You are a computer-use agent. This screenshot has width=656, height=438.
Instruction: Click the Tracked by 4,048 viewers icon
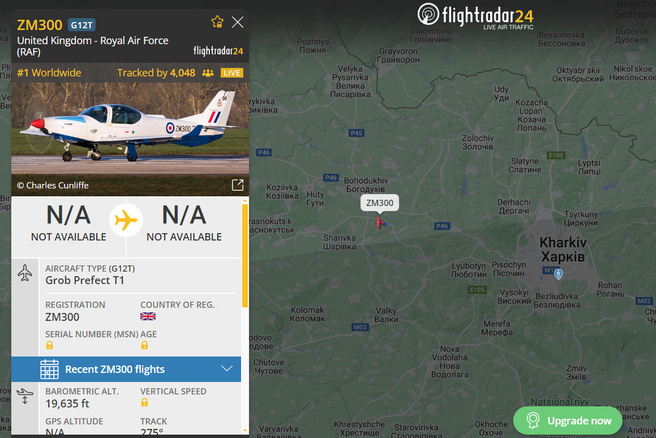(x=208, y=73)
